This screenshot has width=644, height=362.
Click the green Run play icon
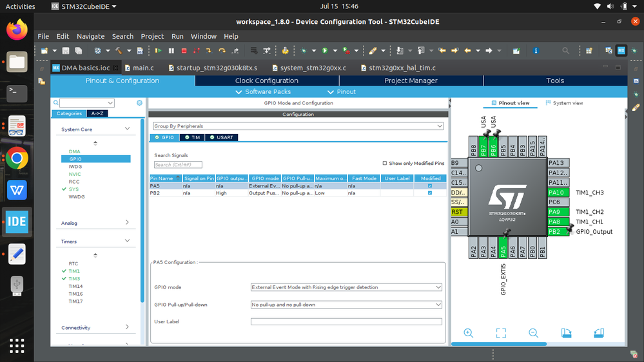pos(325,50)
